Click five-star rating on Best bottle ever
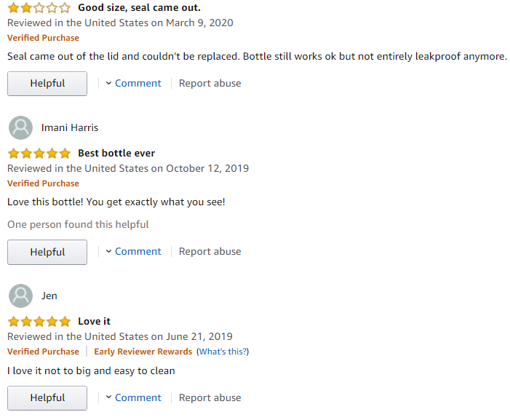The height and width of the screenshot is (420, 510). 39,153
